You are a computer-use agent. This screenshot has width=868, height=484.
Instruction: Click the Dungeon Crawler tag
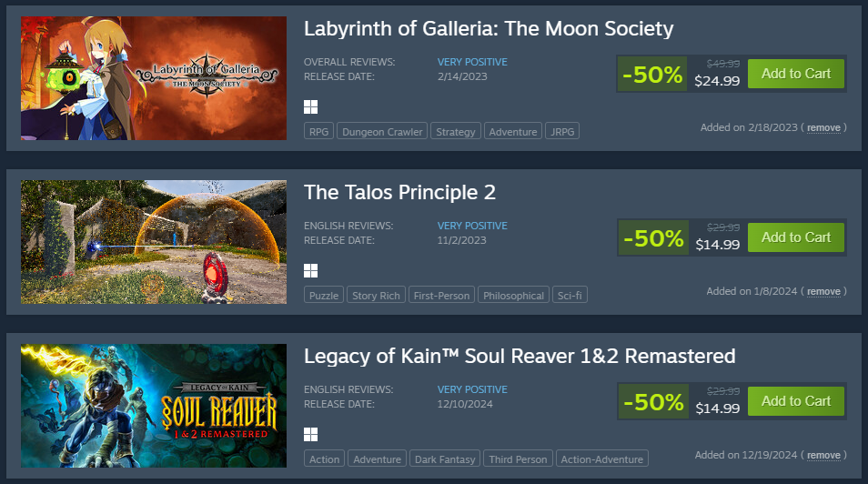tap(382, 132)
